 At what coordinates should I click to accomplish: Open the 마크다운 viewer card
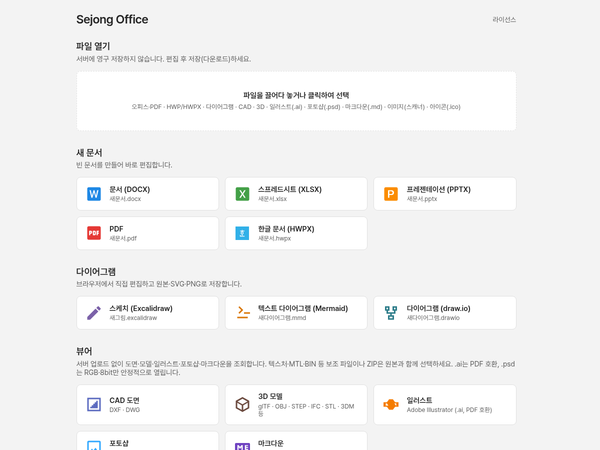[296, 441]
